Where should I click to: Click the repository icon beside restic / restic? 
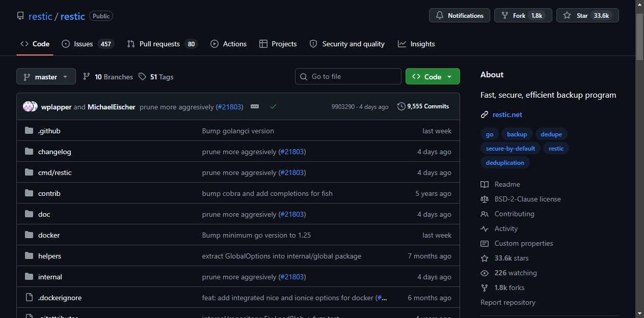[20, 16]
